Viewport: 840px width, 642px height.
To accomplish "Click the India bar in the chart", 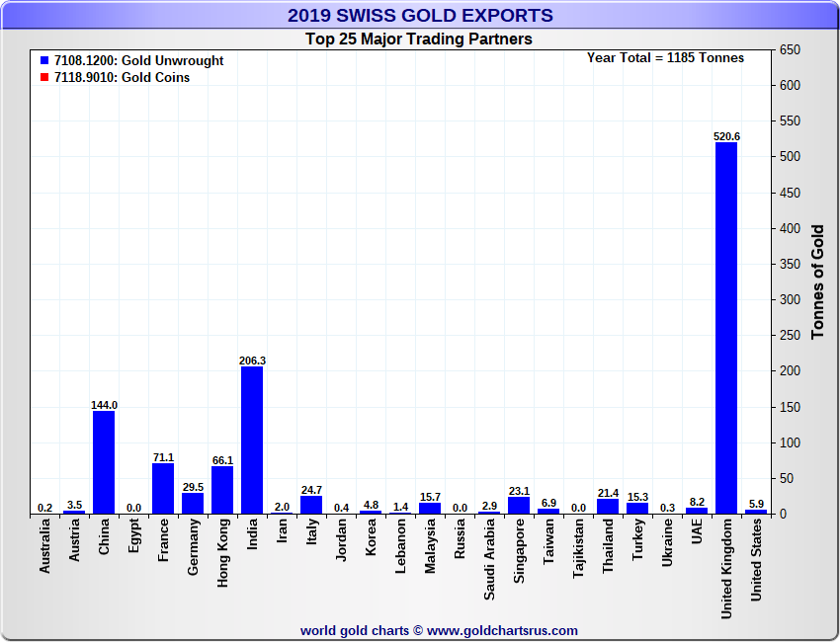I will [252, 441].
